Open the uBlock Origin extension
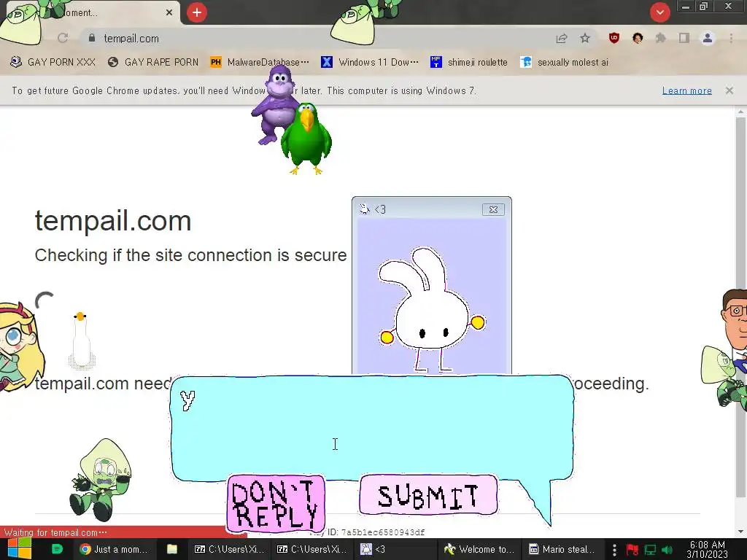The width and height of the screenshot is (747, 560). click(614, 38)
